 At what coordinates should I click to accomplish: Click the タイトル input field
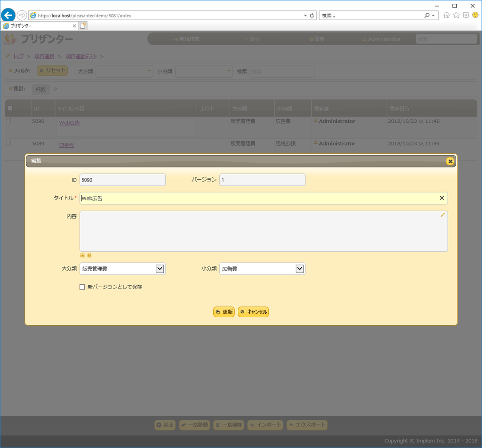[x=264, y=198]
